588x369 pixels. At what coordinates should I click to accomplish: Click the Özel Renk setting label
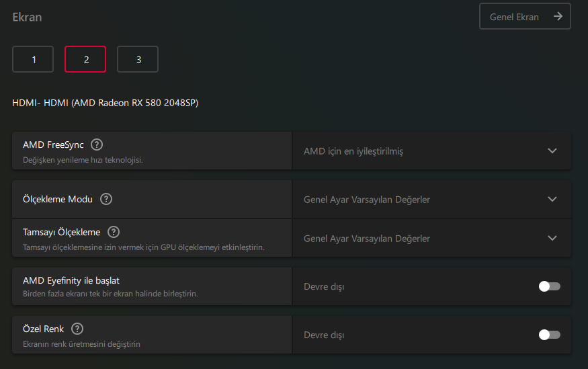tap(43, 329)
